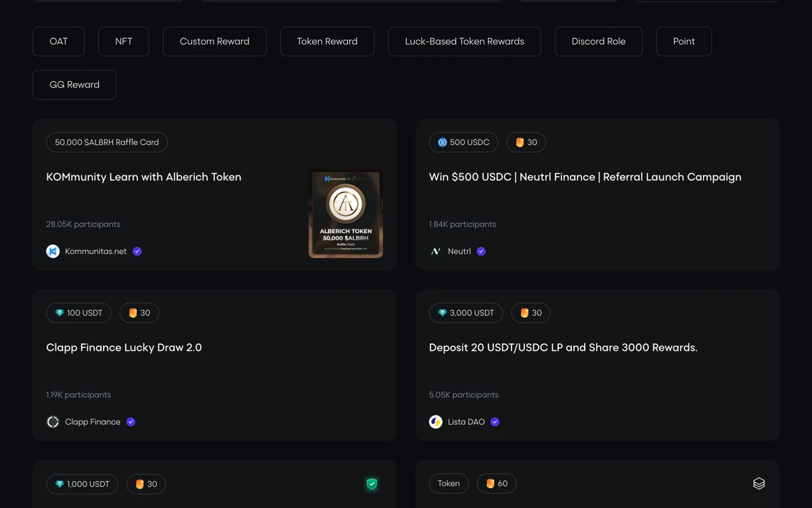Image resolution: width=812 pixels, height=508 pixels.
Task: Visit the Neutrl space name
Action: coord(459,251)
